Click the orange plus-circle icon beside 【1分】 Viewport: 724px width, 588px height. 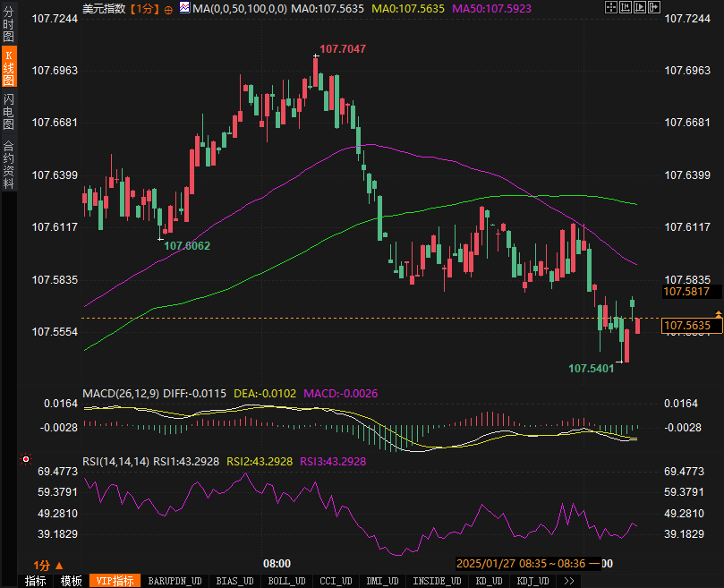[169, 8]
